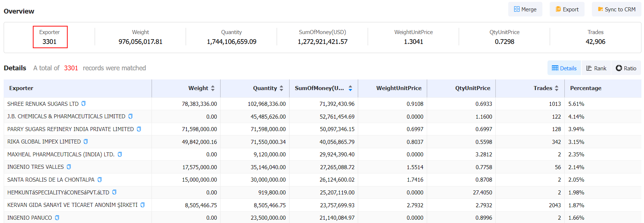Sort table by Quantity column

click(x=281, y=88)
